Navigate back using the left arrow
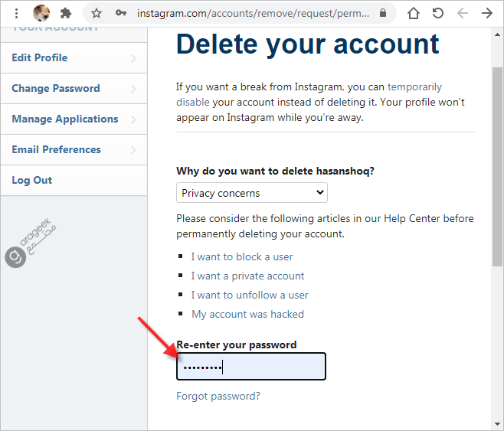The width and height of the screenshot is (504, 431). tap(462, 13)
